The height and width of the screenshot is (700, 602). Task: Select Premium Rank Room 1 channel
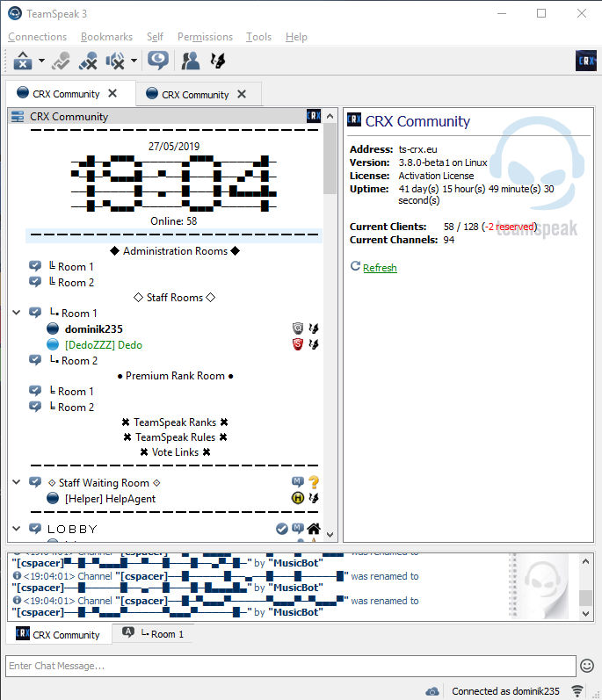71,392
